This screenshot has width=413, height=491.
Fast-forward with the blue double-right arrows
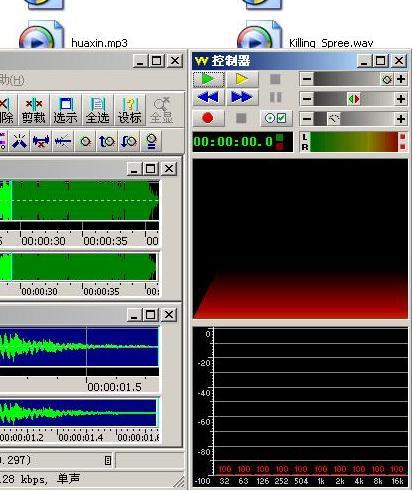242,97
